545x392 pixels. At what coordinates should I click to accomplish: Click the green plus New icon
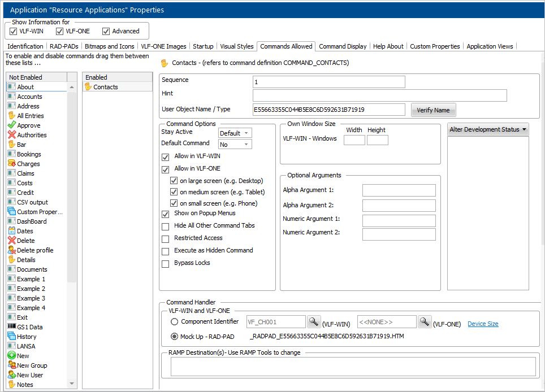[12, 356]
